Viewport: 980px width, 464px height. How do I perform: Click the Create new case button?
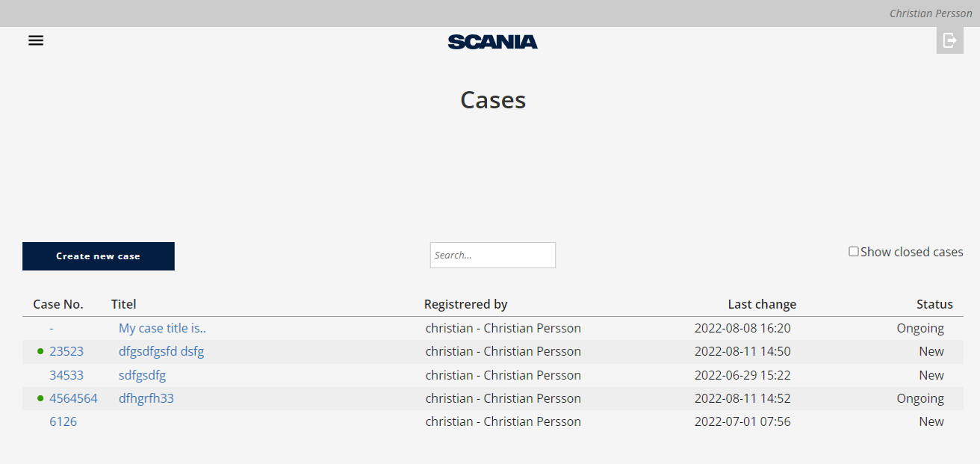click(99, 256)
